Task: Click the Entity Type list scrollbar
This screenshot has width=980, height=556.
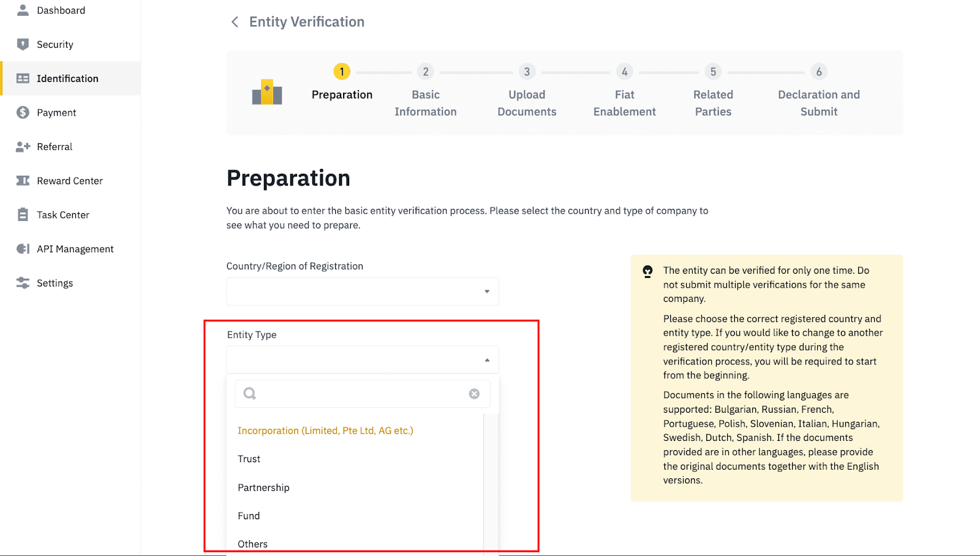Action: click(491, 484)
